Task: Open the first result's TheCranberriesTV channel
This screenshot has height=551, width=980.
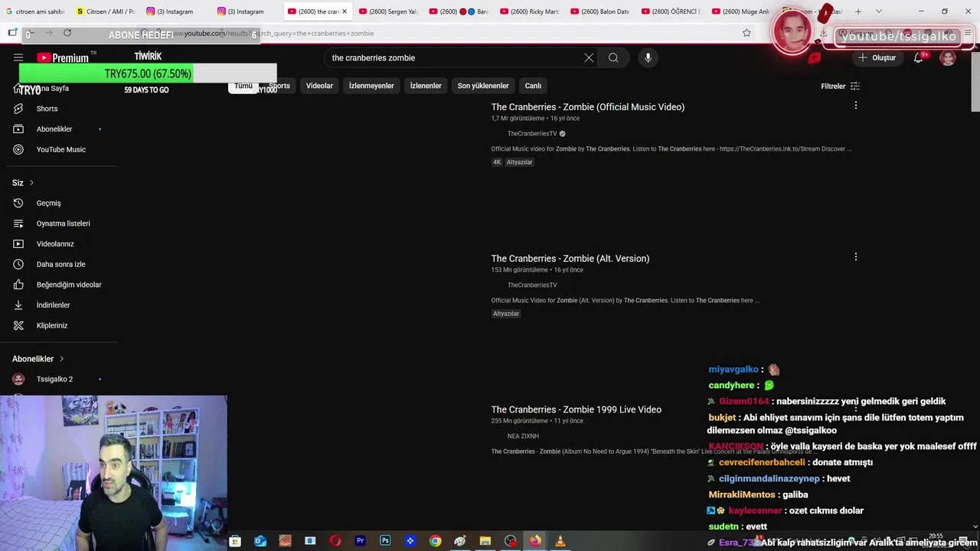Action: point(532,134)
